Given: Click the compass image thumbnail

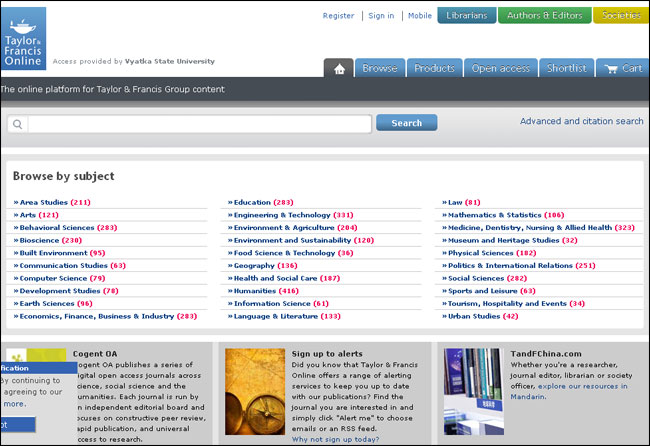Looking at the screenshot, I should coord(255,392).
